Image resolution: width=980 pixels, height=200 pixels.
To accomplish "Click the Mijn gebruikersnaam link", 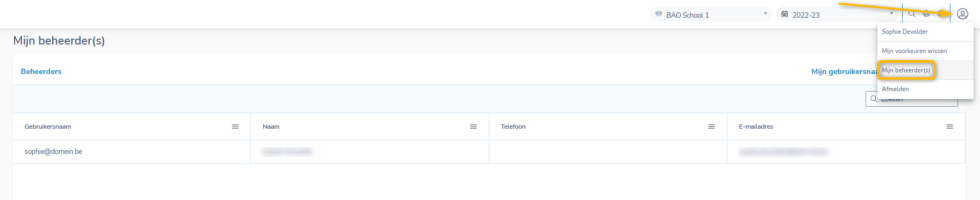I will click(x=844, y=71).
